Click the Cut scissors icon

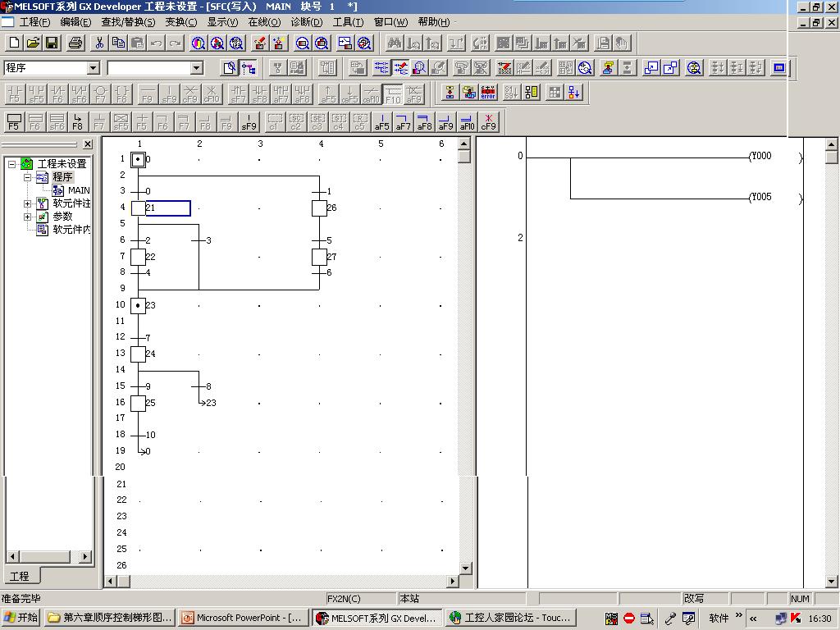pyautogui.click(x=99, y=43)
